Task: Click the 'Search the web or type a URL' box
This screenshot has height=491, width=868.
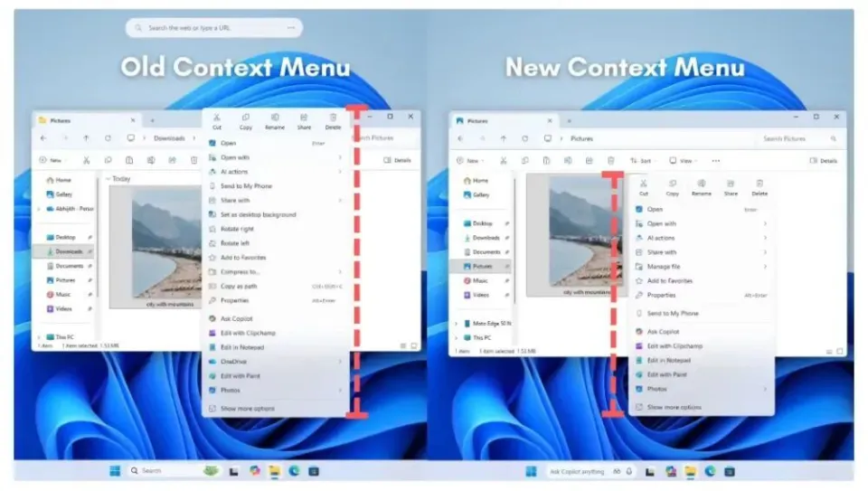Action: [214, 28]
